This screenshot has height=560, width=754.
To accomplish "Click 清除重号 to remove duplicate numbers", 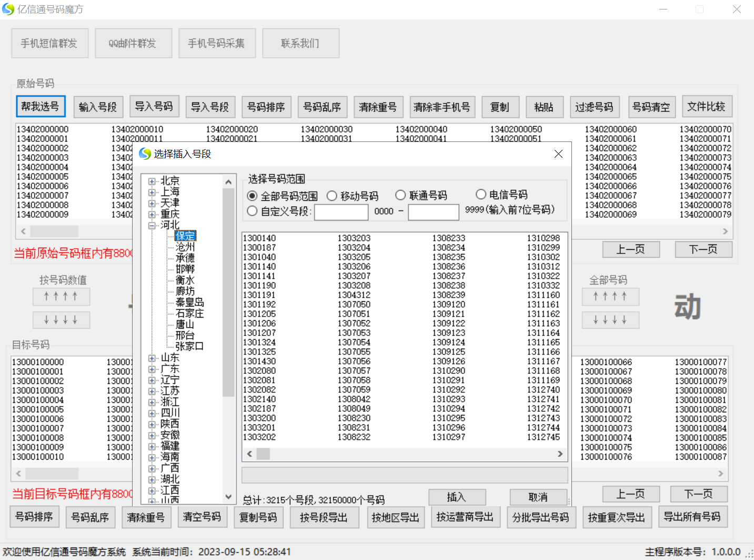I will (378, 107).
